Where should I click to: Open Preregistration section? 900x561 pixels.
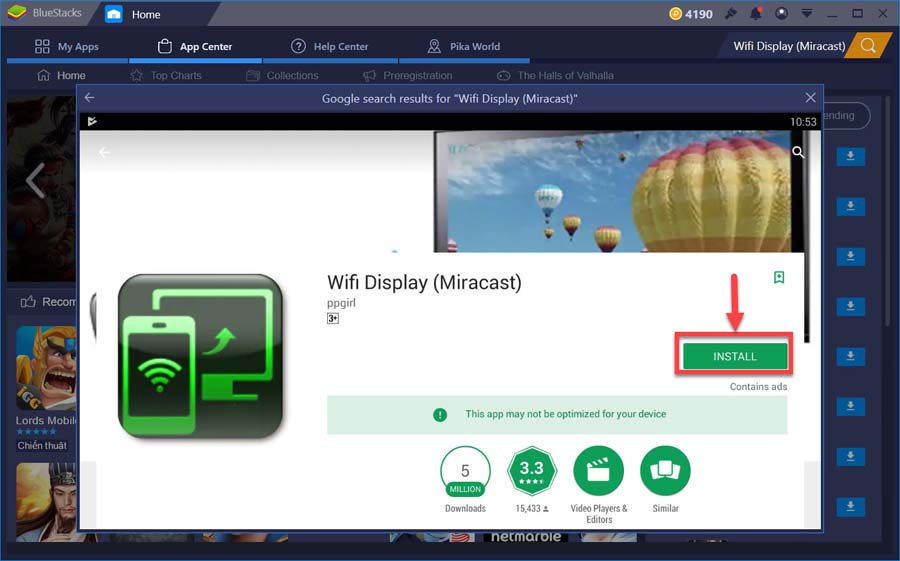click(x=408, y=75)
